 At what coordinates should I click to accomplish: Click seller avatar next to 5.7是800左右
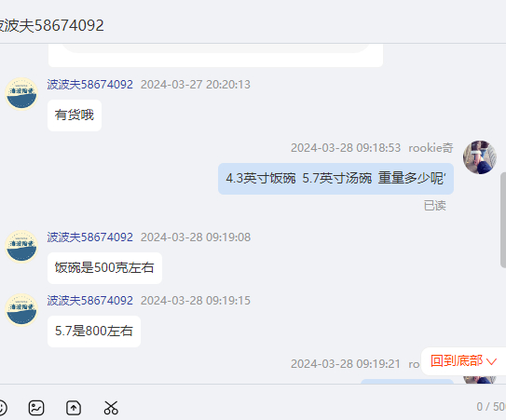pos(21,310)
